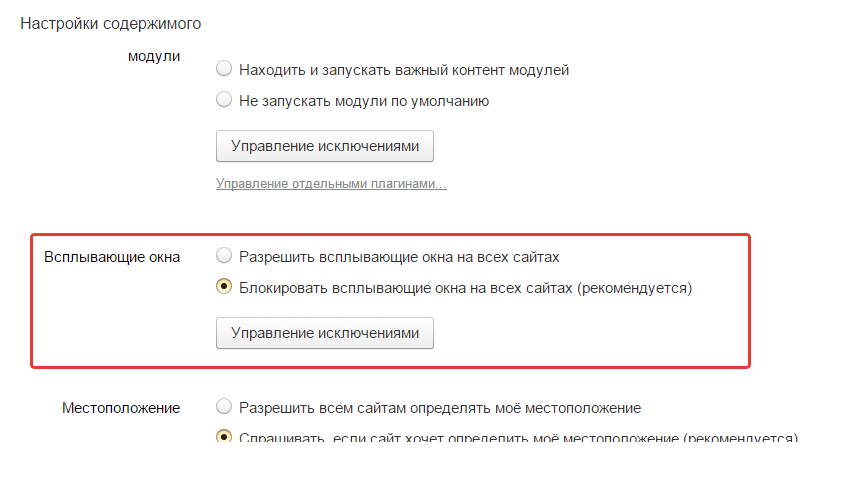Select the 'Блокировать всплывающие окна' radio button
849x496 pixels.
pos(224,286)
